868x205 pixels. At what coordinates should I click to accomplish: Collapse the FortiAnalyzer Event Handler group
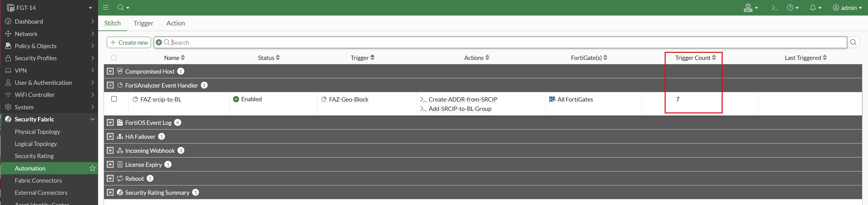pos(110,85)
